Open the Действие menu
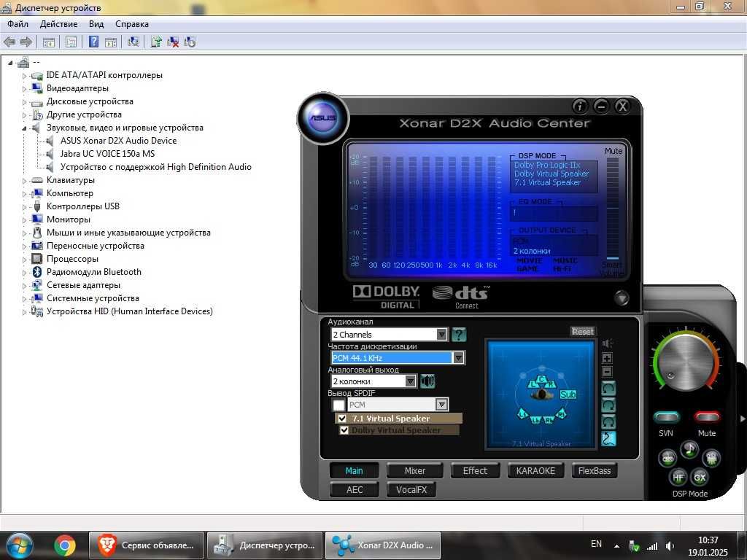Screen dimensions: 747x560 click(58, 24)
